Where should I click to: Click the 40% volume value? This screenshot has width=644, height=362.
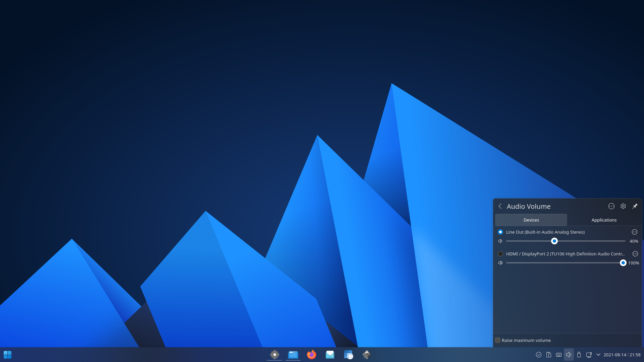point(634,241)
